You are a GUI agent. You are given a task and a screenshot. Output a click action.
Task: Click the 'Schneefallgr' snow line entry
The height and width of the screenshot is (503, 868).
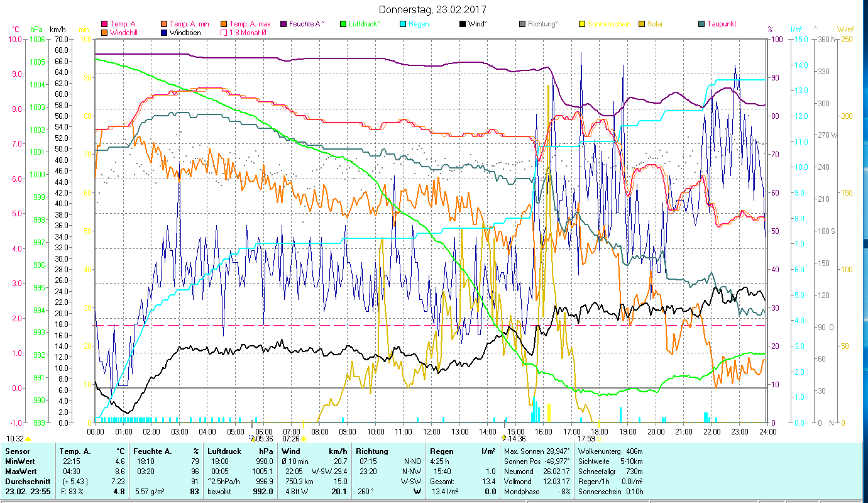point(610,472)
